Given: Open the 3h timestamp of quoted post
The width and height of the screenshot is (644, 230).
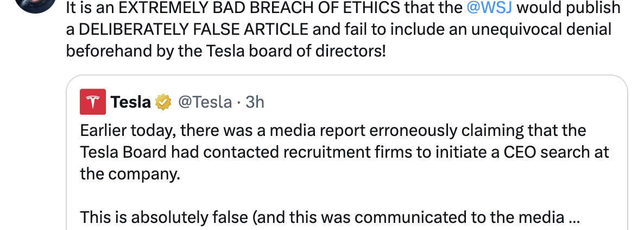Looking at the screenshot, I should coord(255,102).
